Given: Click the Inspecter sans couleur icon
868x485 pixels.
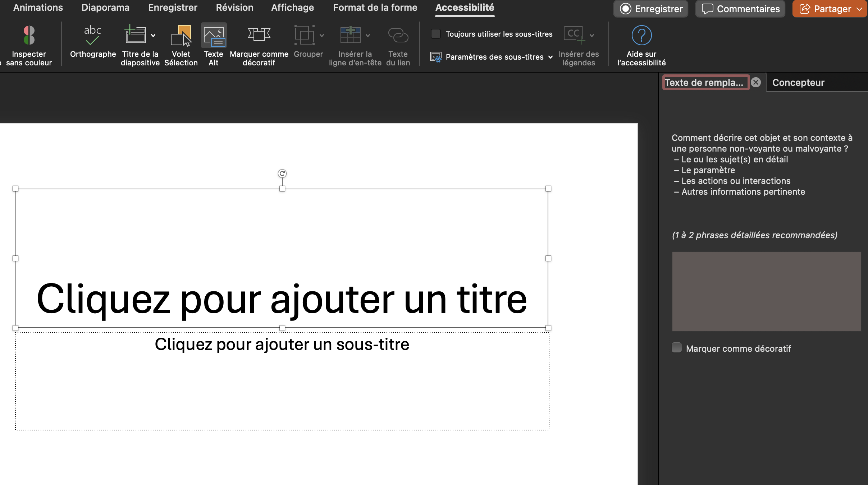Looking at the screenshot, I should [x=29, y=36].
